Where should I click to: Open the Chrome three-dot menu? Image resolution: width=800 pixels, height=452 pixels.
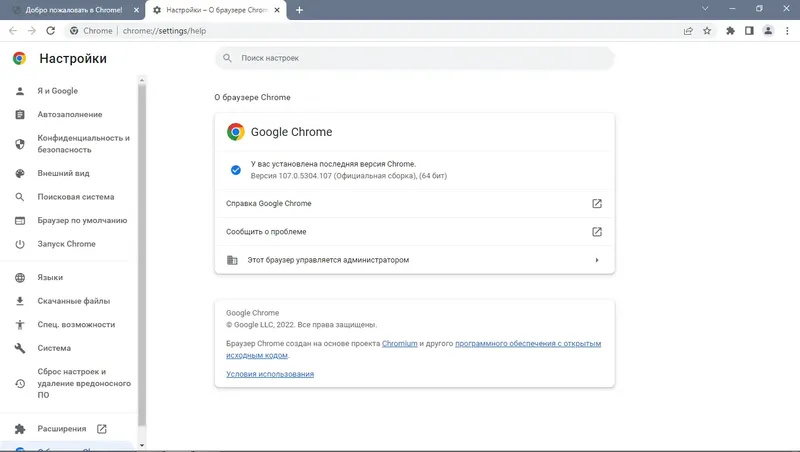(787, 31)
